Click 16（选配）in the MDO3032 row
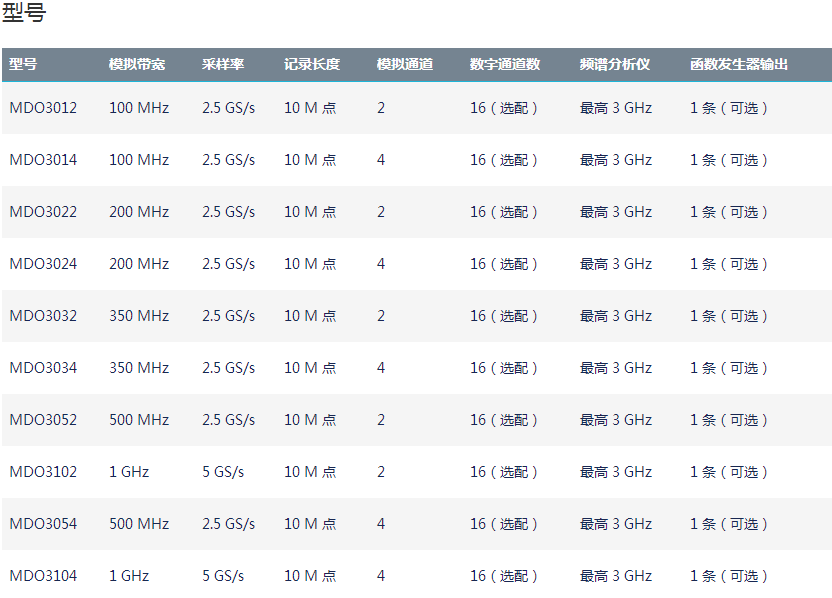832x598 pixels. click(x=504, y=316)
